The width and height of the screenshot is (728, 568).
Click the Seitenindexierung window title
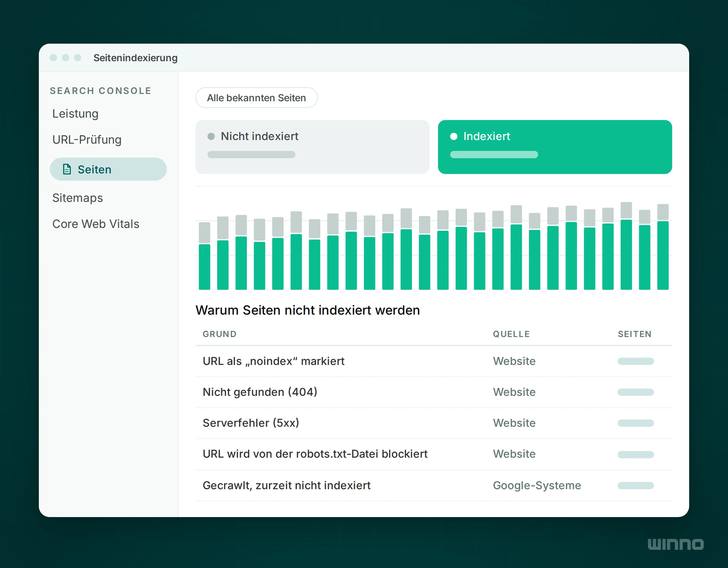(135, 58)
